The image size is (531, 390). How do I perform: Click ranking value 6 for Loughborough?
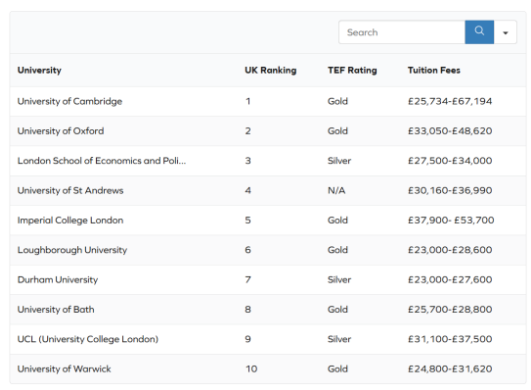click(x=248, y=250)
